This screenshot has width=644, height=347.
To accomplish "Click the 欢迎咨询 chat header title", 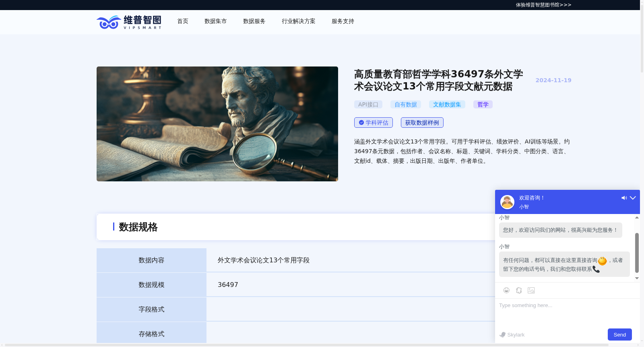I will (532, 198).
